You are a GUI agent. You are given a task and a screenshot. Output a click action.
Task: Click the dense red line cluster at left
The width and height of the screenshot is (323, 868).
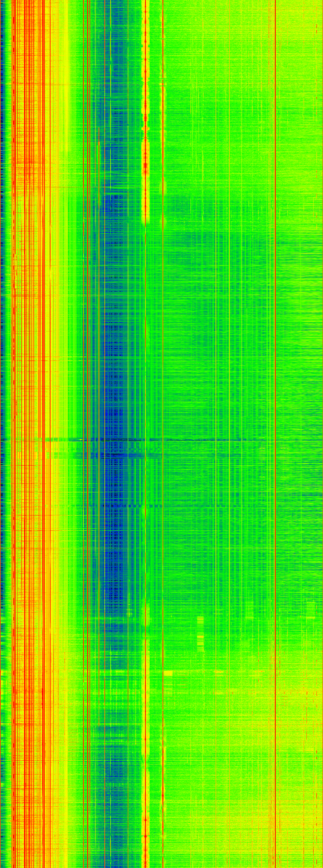point(27,337)
